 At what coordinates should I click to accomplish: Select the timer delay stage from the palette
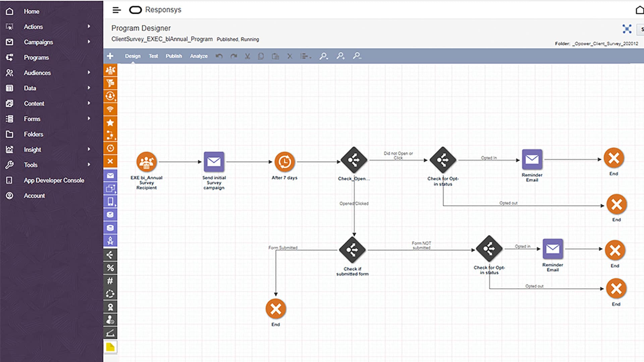point(110,148)
